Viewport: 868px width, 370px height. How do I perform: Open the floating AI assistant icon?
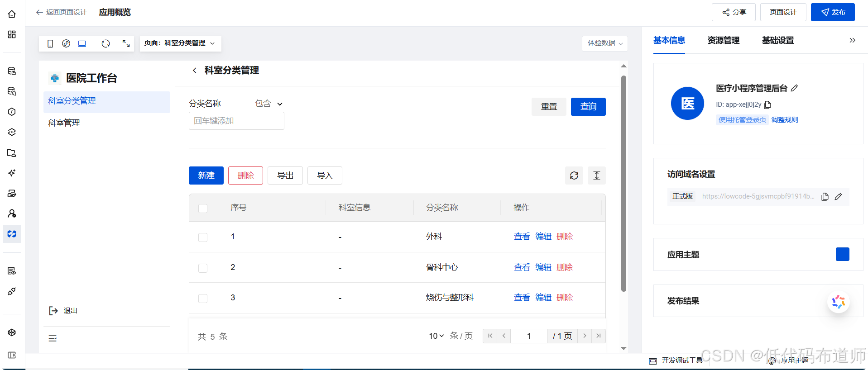point(839,302)
